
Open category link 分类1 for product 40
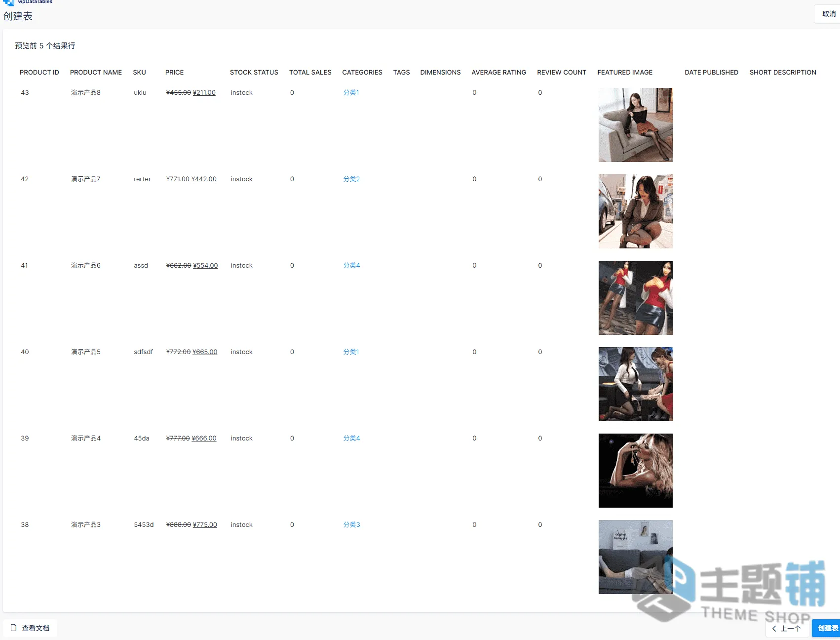[351, 352]
